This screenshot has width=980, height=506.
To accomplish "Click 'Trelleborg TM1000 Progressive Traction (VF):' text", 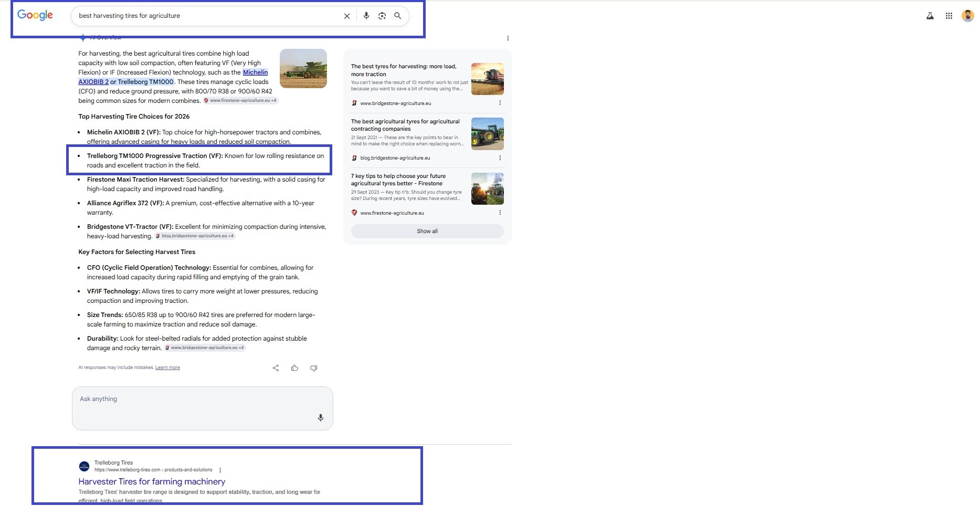I will point(155,156).
